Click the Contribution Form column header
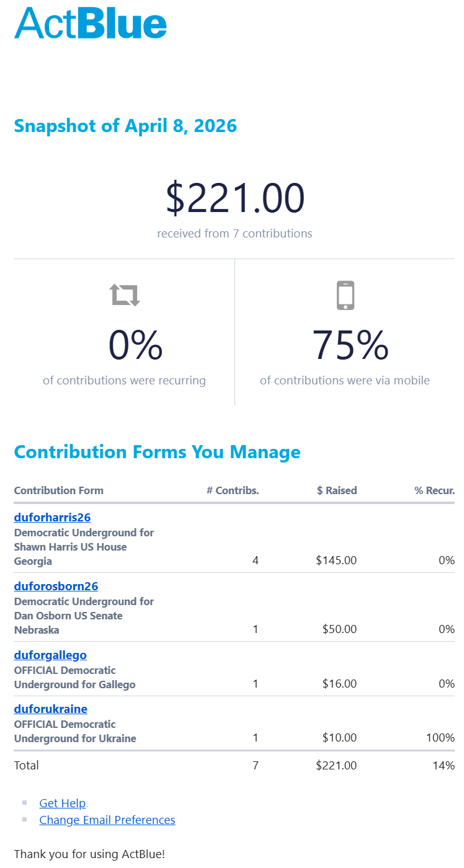 [x=59, y=490]
